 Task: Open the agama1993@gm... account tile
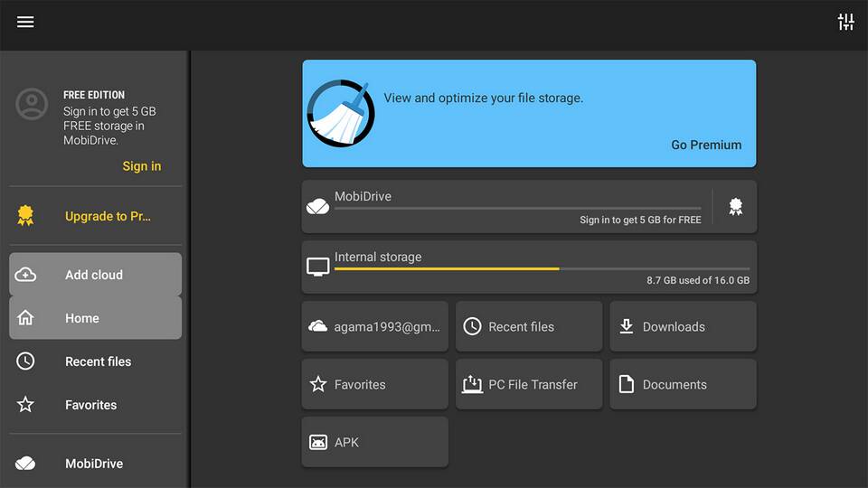click(374, 326)
